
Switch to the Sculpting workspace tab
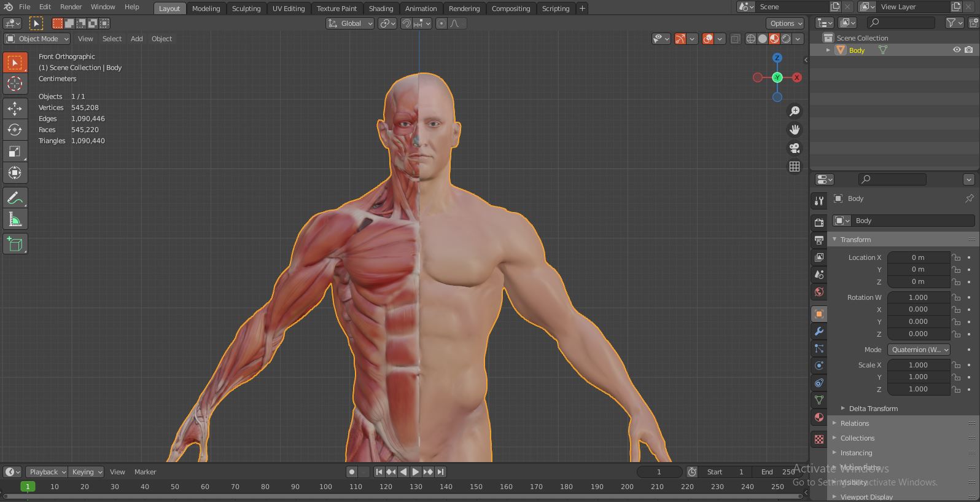pyautogui.click(x=246, y=9)
